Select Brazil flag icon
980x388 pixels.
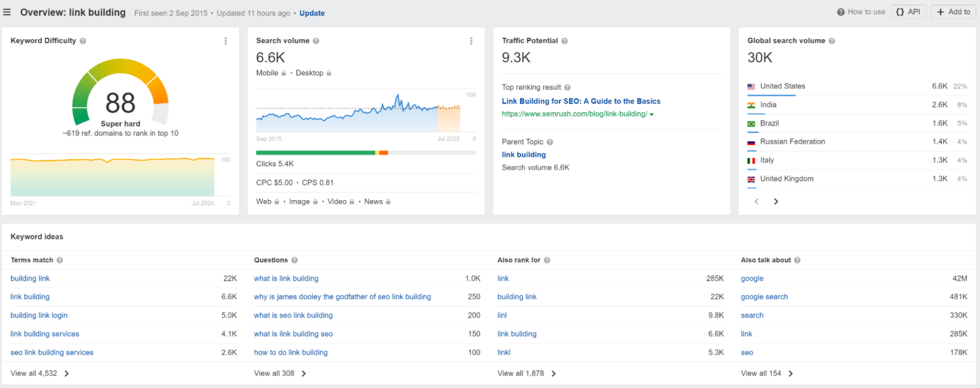pyautogui.click(x=751, y=124)
